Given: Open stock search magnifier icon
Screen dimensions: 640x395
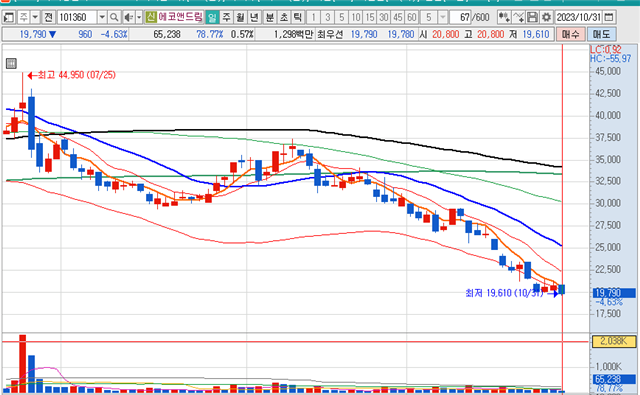Looking at the screenshot, I should 114,17.
